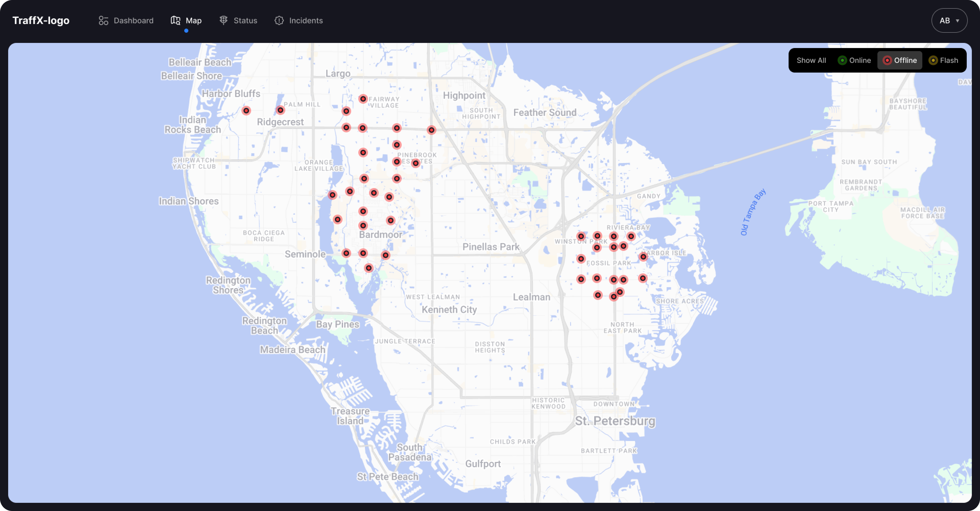Click the offline marker near Fossil Park
The width and height of the screenshot is (980, 511).
(x=581, y=259)
